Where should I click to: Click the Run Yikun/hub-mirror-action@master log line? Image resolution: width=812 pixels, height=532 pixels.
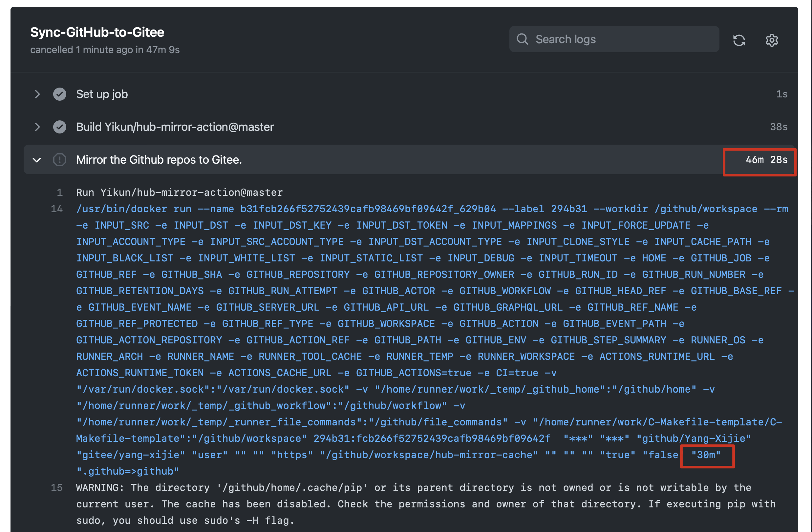180,193
